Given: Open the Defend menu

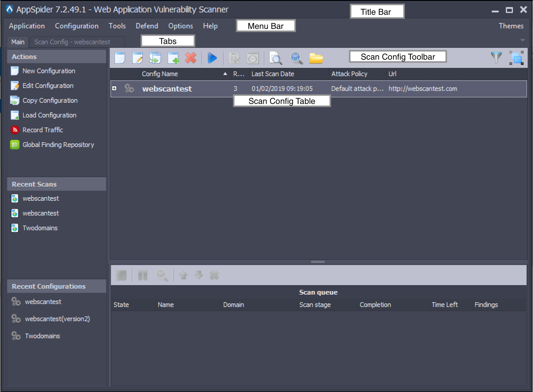Looking at the screenshot, I should 147,26.
